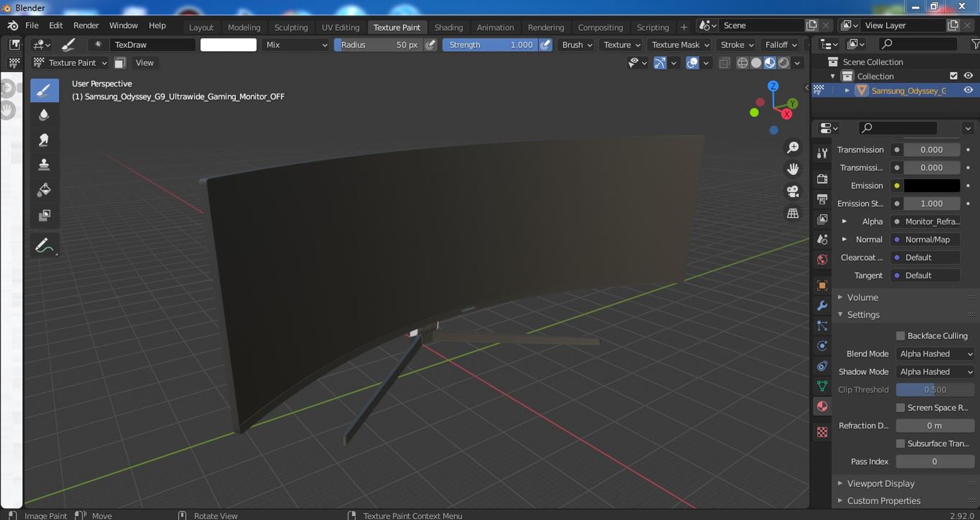980x520 pixels.
Task: Select the Smear tool
Action: coord(44,140)
